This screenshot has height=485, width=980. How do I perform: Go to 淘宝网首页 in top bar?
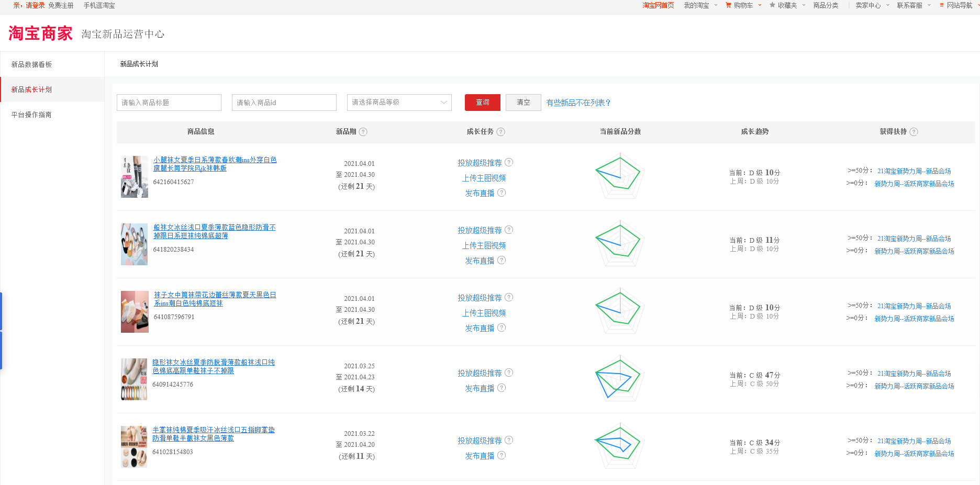pos(658,5)
